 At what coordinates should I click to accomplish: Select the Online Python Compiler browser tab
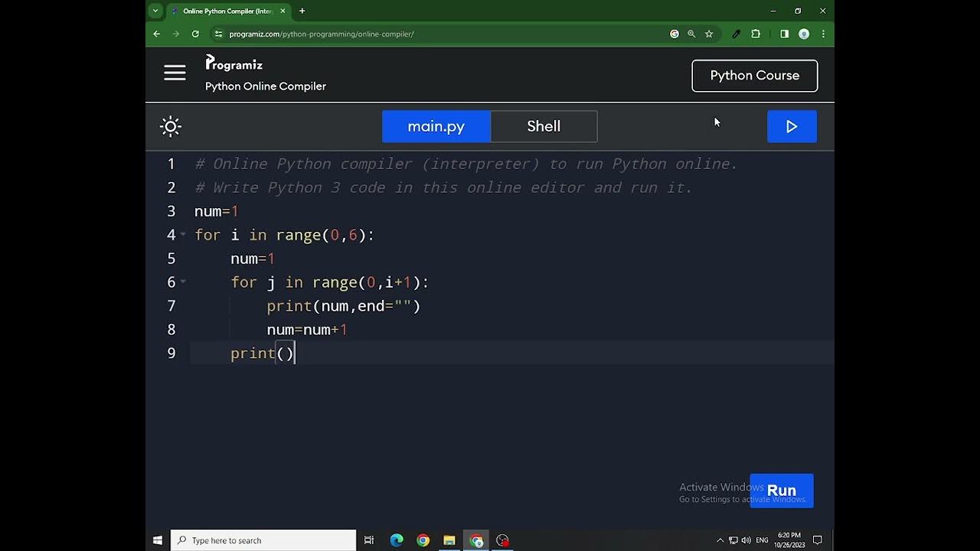click(x=227, y=11)
